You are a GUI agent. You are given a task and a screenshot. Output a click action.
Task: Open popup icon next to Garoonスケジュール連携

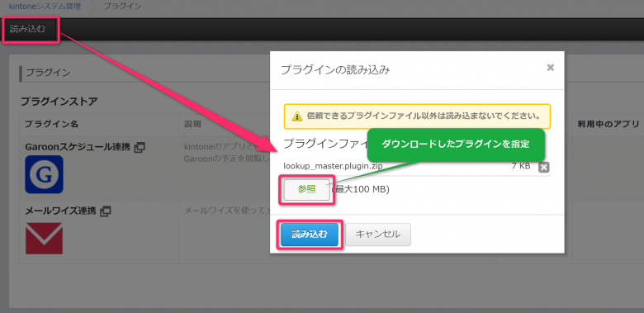point(140,147)
